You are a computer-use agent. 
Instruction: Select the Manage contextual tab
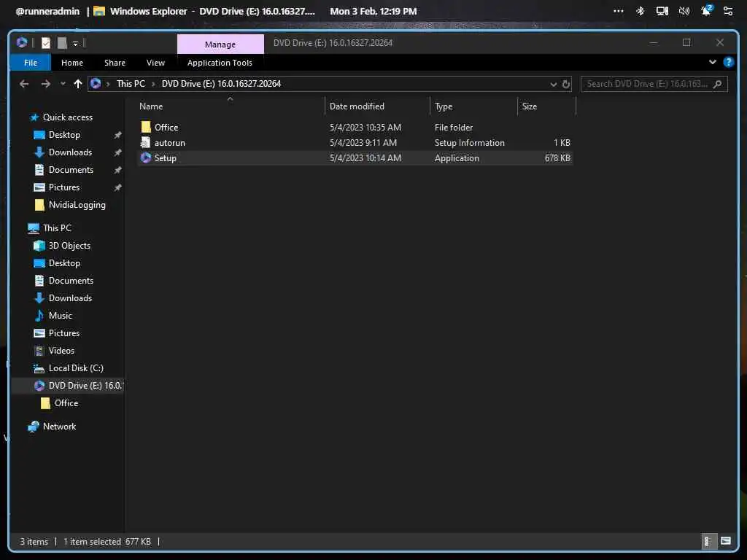pos(220,44)
